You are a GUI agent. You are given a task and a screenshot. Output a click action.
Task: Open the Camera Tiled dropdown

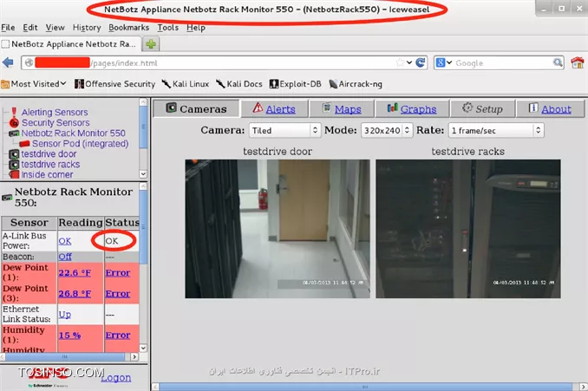point(284,130)
